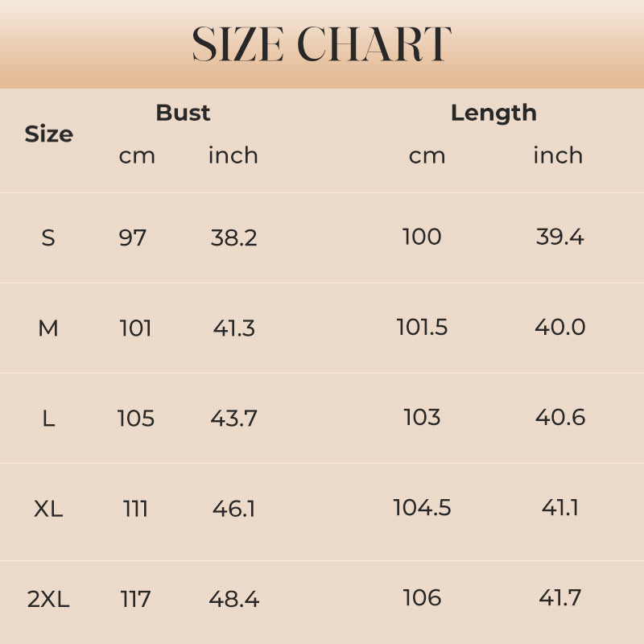The height and width of the screenshot is (644, 644).
Task: Click the cm label under Bust
Action: (x=137, y=155)
